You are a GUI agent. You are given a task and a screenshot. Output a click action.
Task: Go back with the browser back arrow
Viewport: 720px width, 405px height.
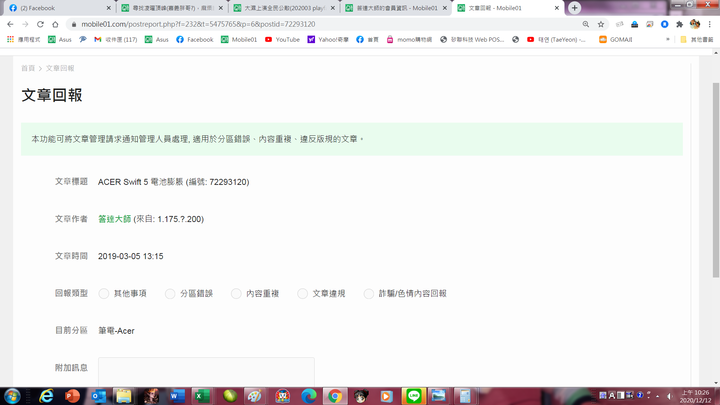(10, 24)
